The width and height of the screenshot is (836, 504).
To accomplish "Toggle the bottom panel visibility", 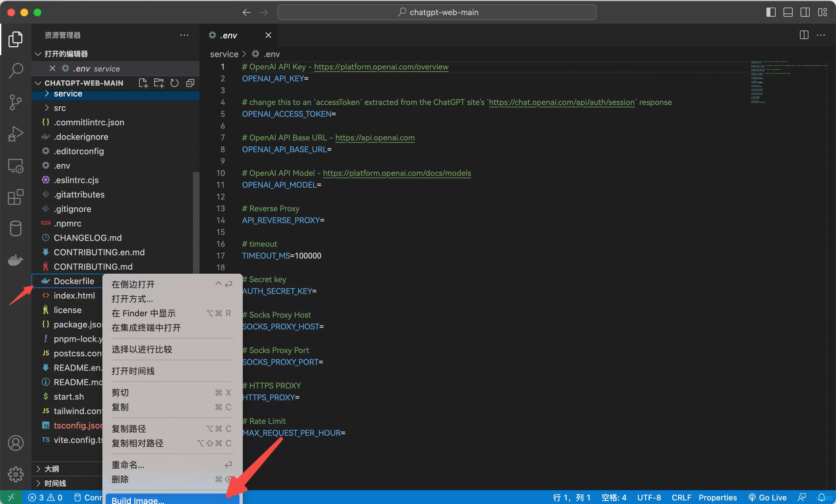I will click(788, 12).
